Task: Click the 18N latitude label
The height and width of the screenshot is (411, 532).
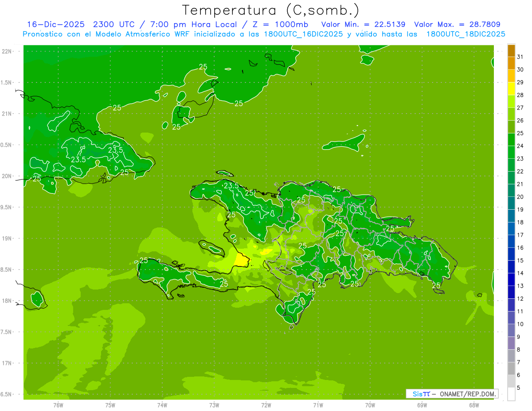Action: coord(7,301)
